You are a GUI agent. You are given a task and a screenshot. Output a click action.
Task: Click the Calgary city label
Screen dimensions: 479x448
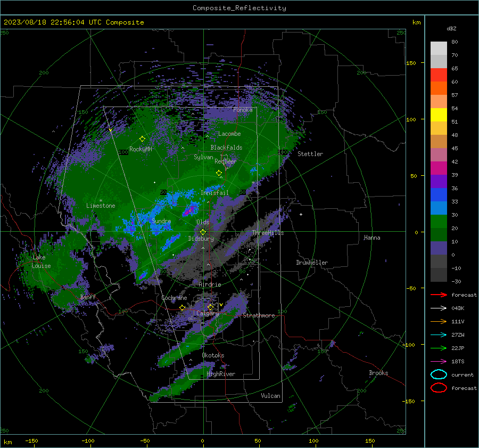tap(208, 313)
